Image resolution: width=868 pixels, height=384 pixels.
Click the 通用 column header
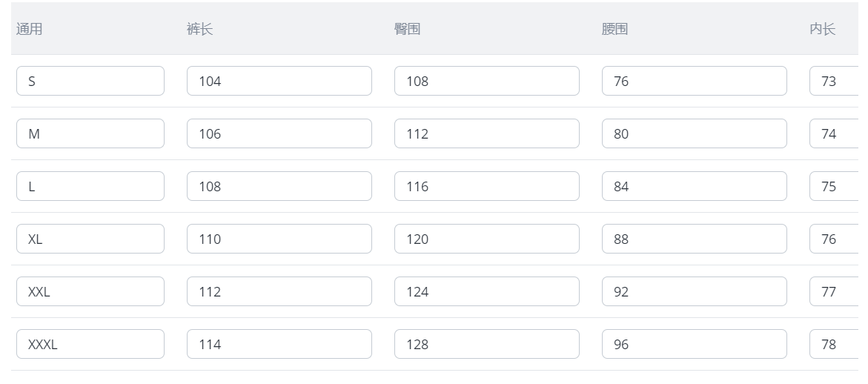(x=30, y=29)
